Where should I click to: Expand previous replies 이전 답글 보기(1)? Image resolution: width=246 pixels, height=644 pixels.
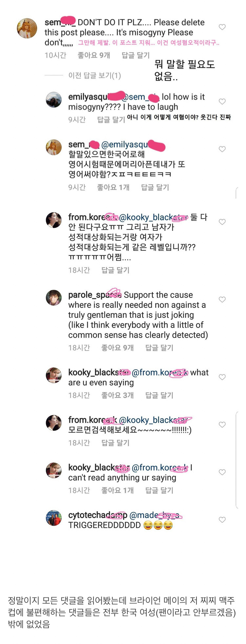[94, 76]
